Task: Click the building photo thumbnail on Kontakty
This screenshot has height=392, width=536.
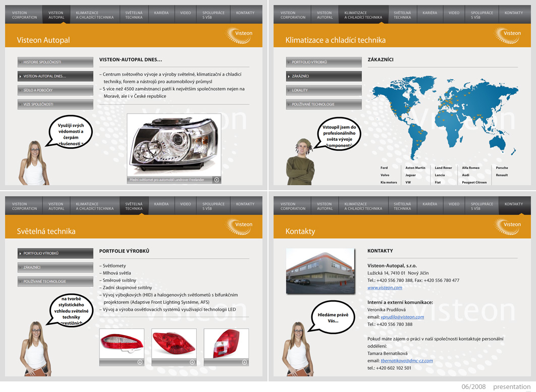Action: pos(320,271)
